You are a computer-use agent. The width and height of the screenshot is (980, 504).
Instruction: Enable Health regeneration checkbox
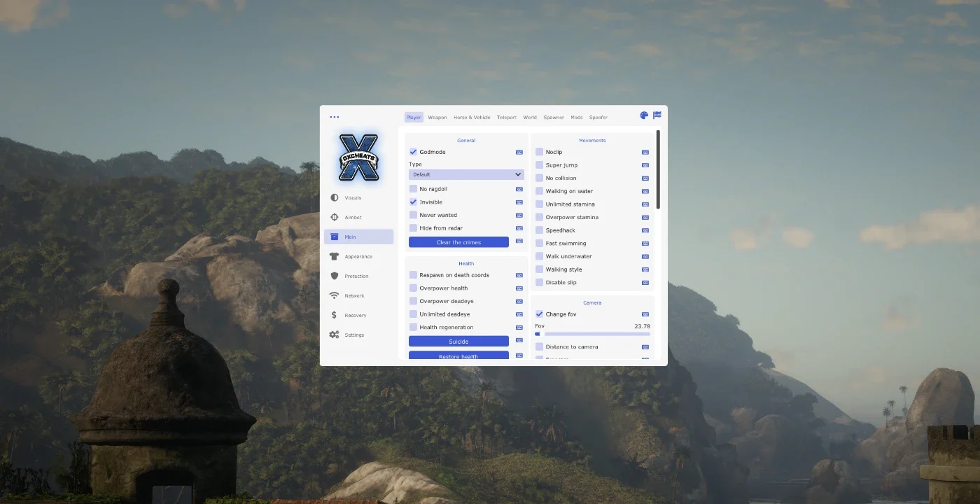tap(413, 328)
